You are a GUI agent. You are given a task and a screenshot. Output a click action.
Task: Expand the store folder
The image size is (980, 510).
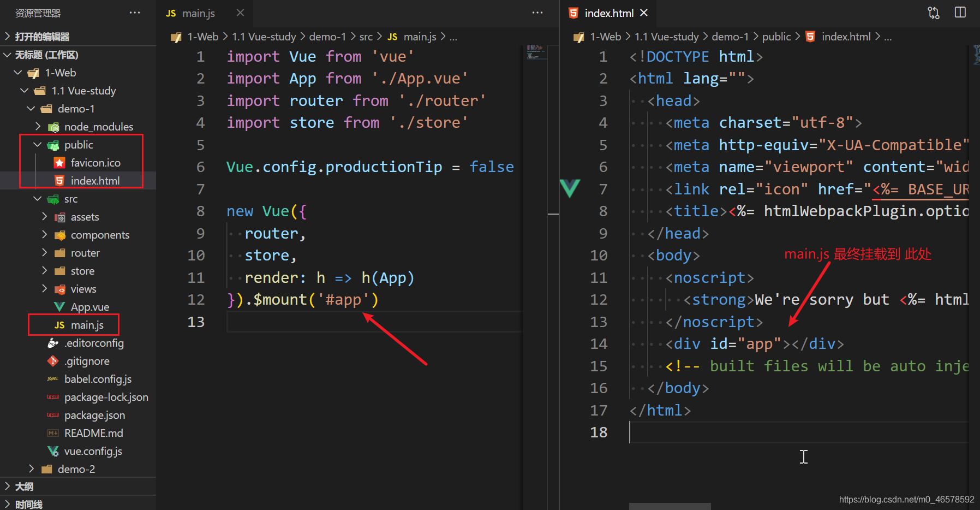point(44,271)
